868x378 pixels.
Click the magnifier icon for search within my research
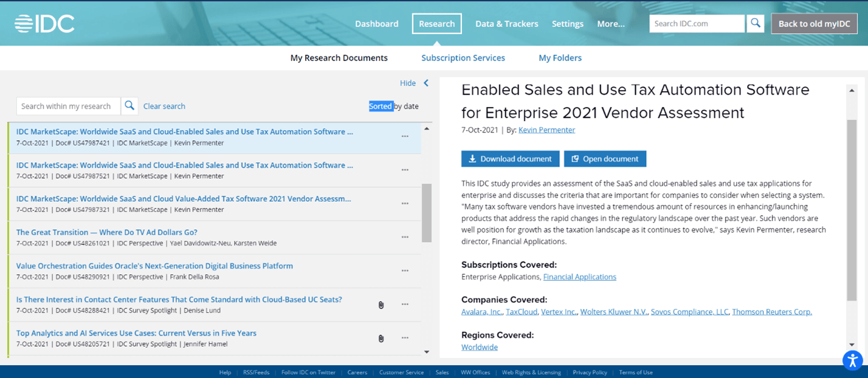click(x=129, y=106)
